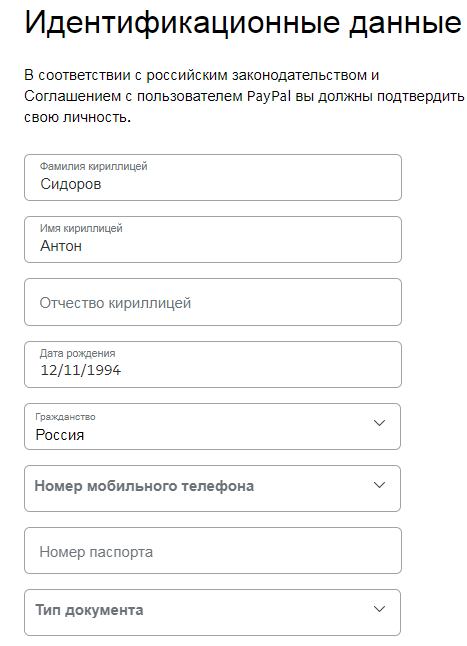Click the Имя кириллицей field with Антон
This screenshot has width=467, height=646.
pyautogui.click(x=213, y=239)
